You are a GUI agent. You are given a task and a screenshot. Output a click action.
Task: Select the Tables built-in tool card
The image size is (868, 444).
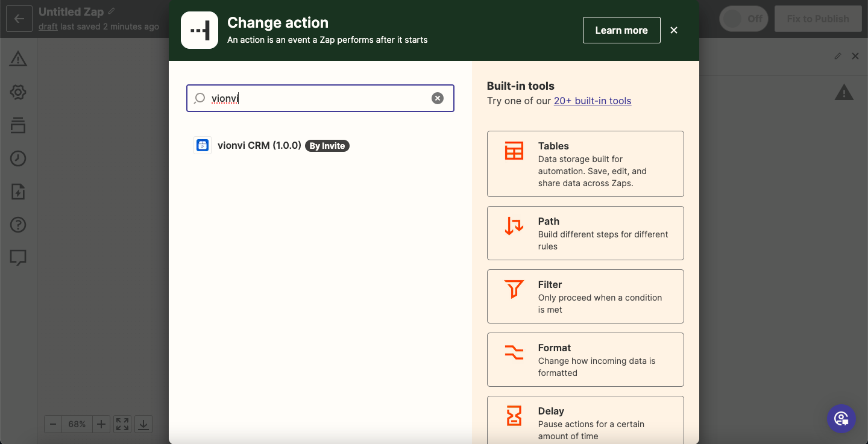click(x=585, y=164)
